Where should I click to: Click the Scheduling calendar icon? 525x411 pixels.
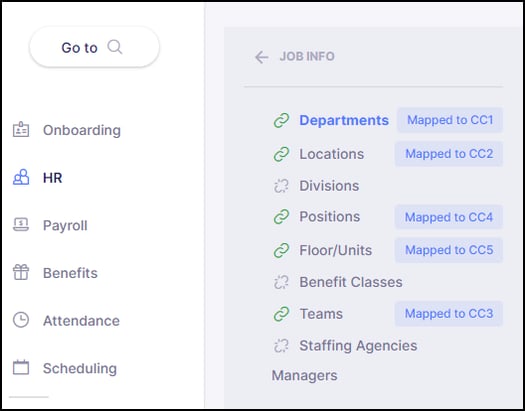tap(21, 368)
